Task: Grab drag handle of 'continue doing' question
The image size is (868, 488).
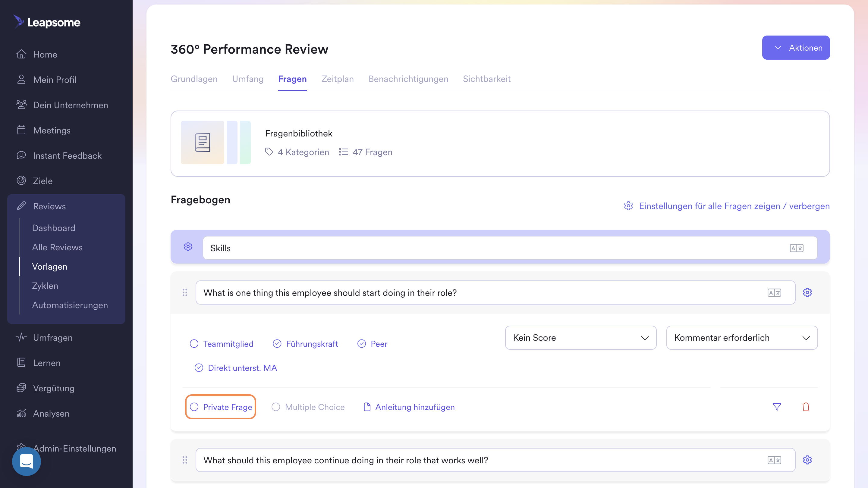Action: click(x=185, y=460)
